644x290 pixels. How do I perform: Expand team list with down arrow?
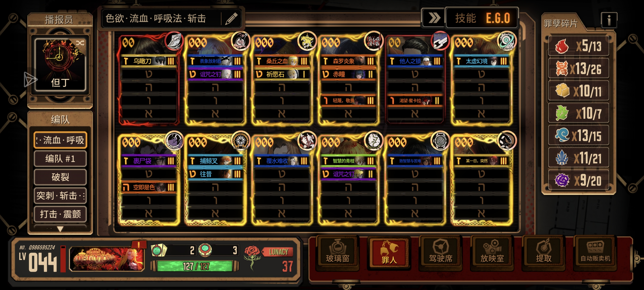click(x=60, y=229)
